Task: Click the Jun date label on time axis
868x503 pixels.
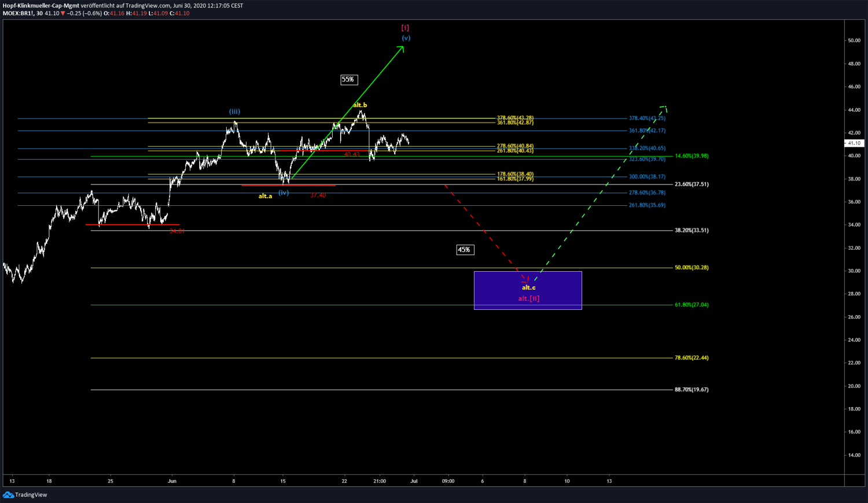Action: pos(171,481)
